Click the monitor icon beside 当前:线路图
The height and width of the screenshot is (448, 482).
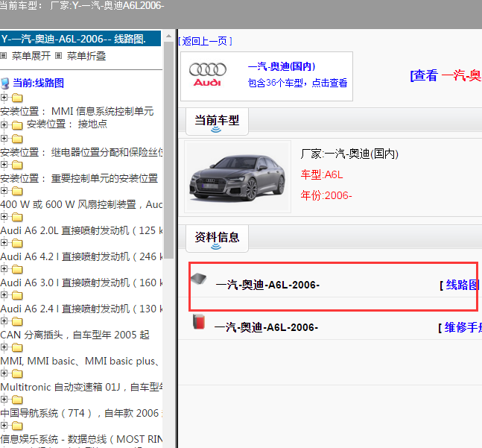[5, 83]
